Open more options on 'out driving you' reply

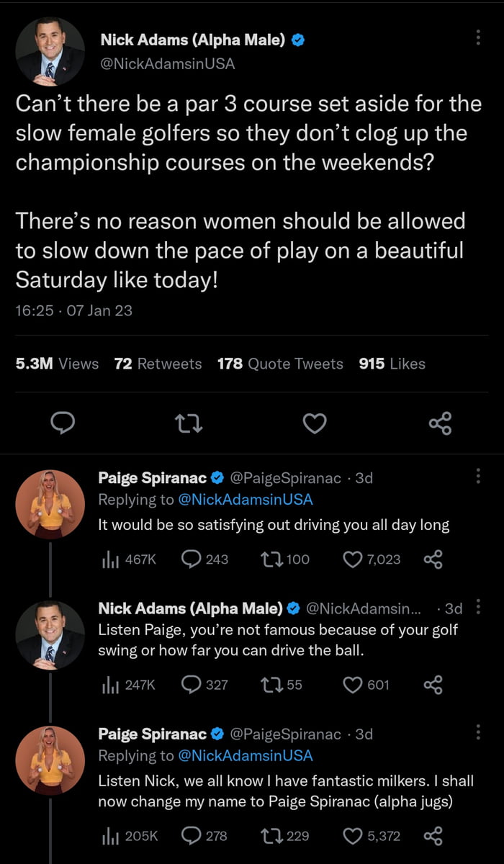coord(479,476)
